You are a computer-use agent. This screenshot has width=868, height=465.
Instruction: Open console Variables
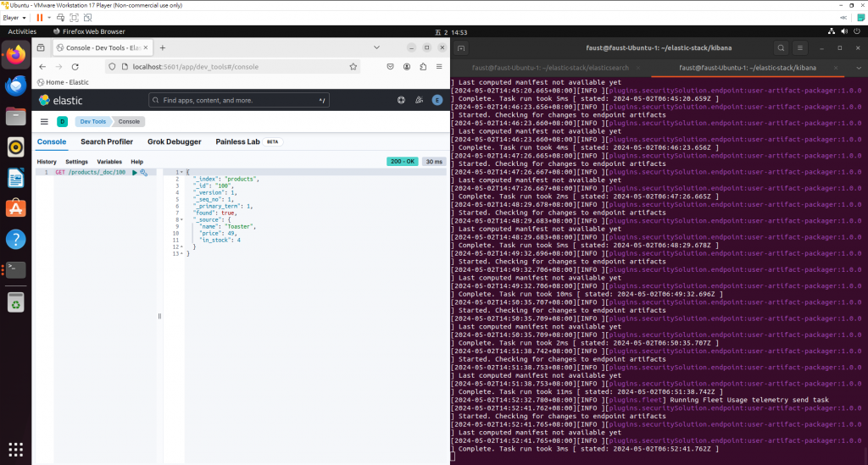click(109, 162)
